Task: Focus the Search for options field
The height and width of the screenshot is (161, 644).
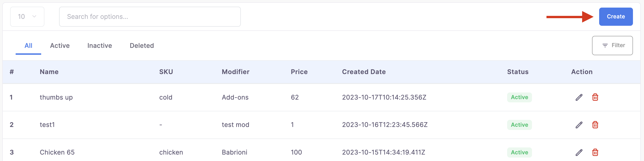Action: 150,17
